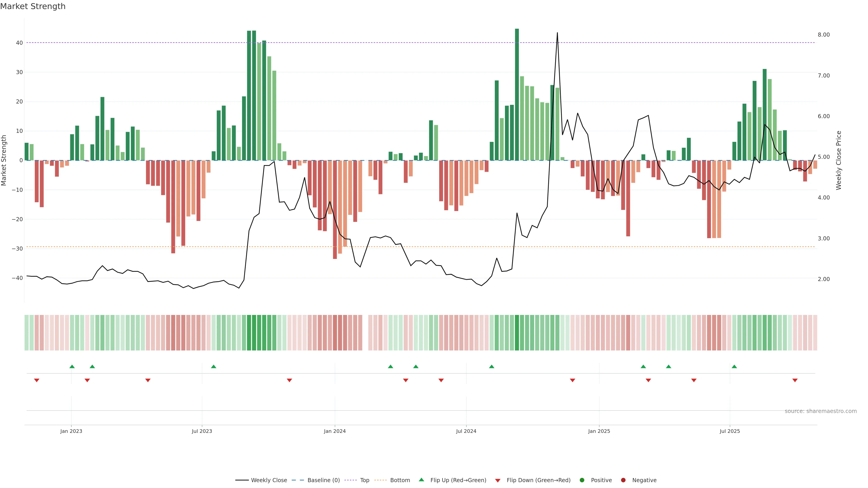
Task: Click the tallest green bar near 45
Action: tap(517, 94)
